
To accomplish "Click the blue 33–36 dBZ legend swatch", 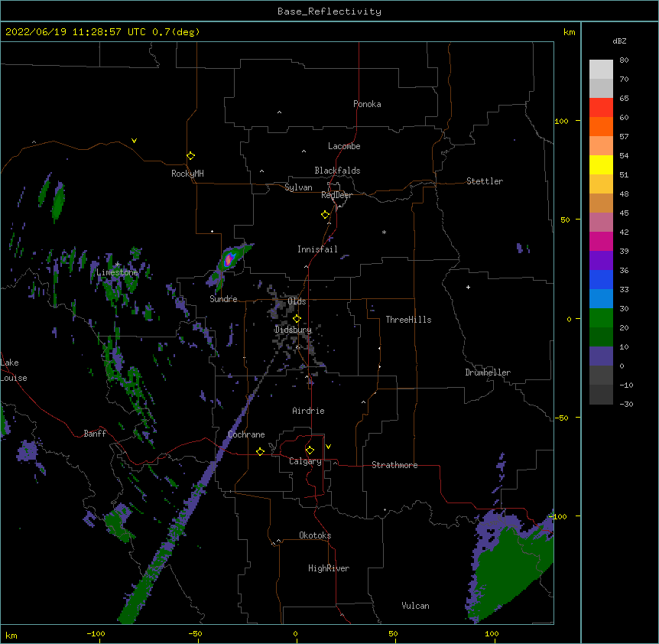I will click(x=601, y=279).
